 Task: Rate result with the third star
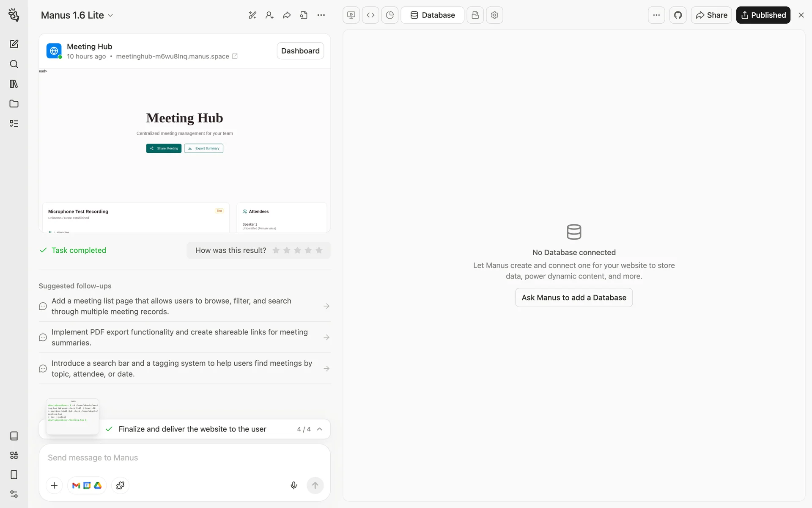(297, 250)
